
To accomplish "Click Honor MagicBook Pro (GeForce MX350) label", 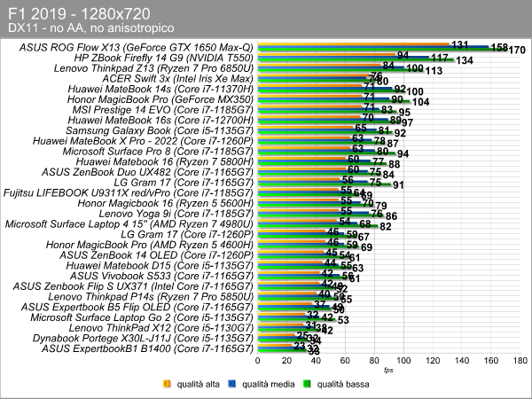I will (x=160, y=99).
